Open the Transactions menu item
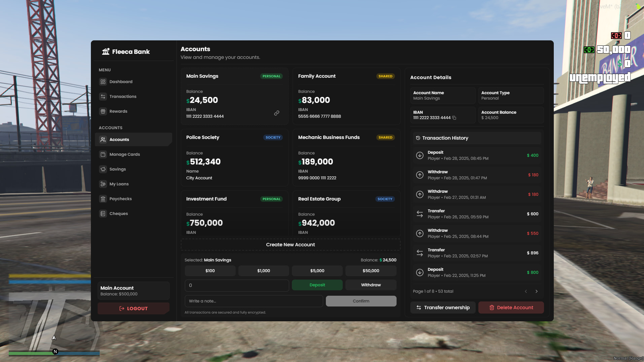This screenshot has height=362, width=644. [134, 97]
